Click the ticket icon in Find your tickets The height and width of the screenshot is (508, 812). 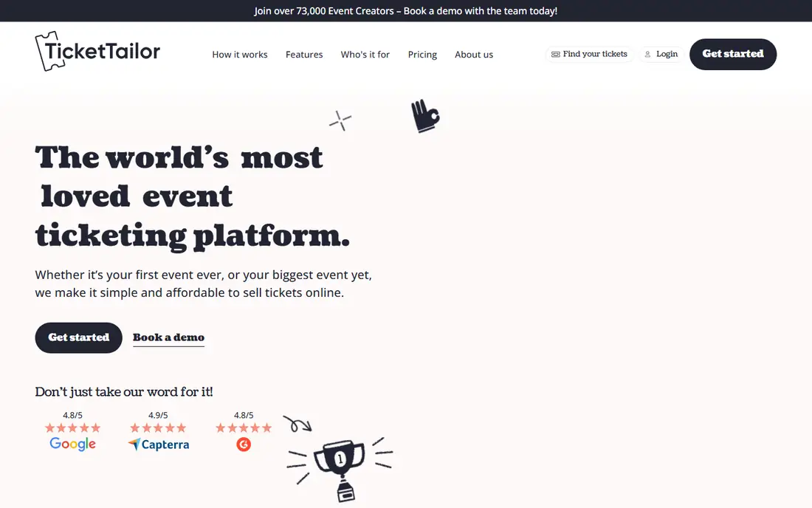tap(556, 55)
